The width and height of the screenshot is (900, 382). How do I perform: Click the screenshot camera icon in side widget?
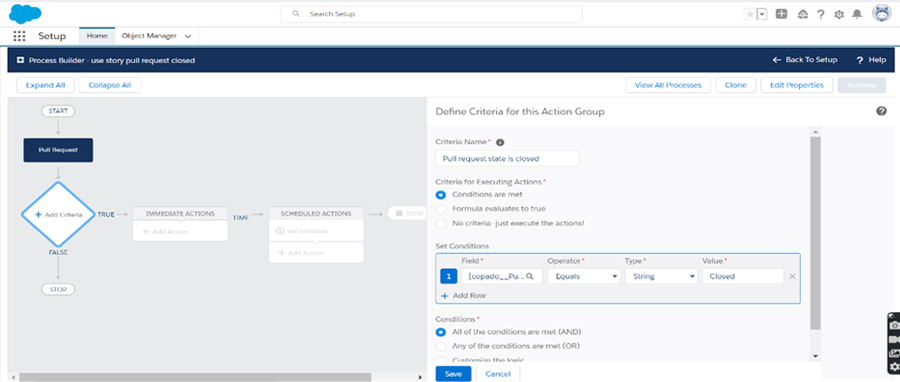[x=894, y=326]
